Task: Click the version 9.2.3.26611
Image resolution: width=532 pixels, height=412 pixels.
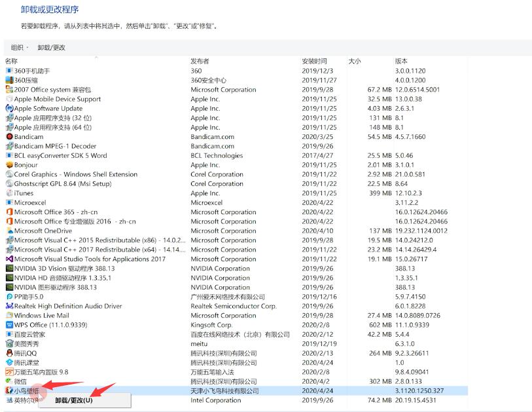Action: pyautogui.click(x=412, y=353)
